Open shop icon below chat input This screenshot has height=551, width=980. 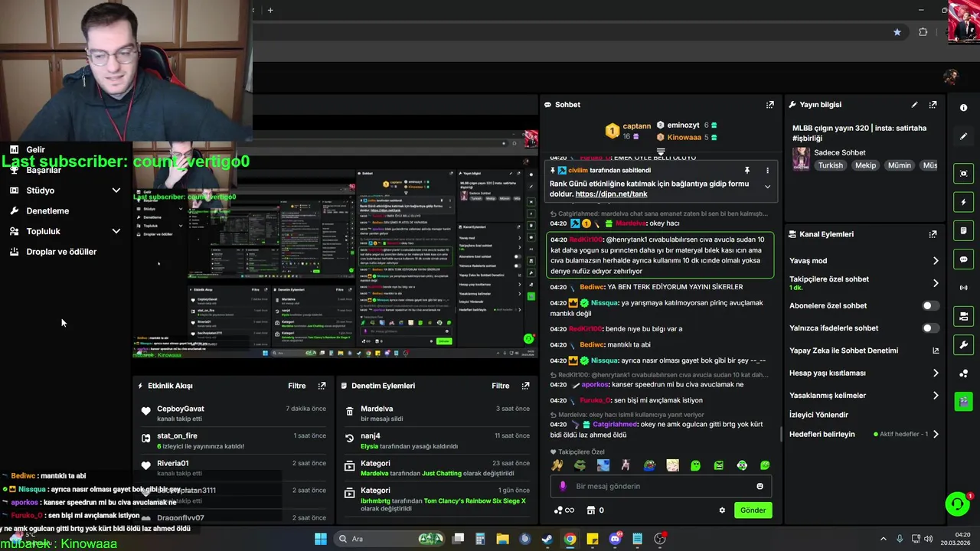[591, 510]
